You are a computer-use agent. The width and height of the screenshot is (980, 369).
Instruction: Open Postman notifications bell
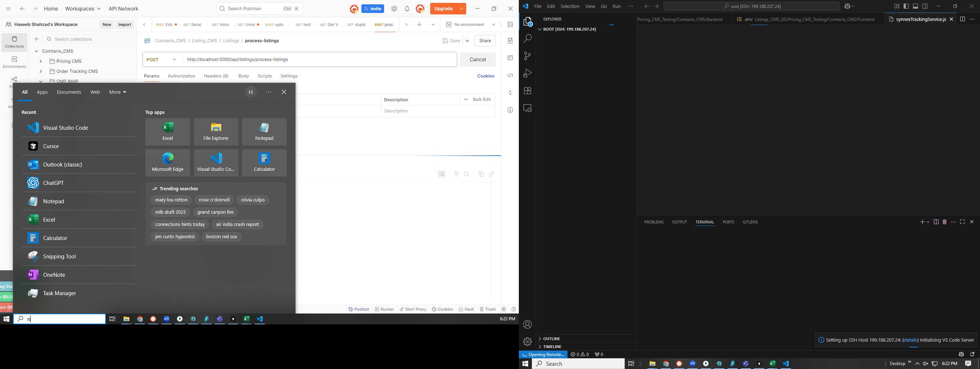point(407,9)
